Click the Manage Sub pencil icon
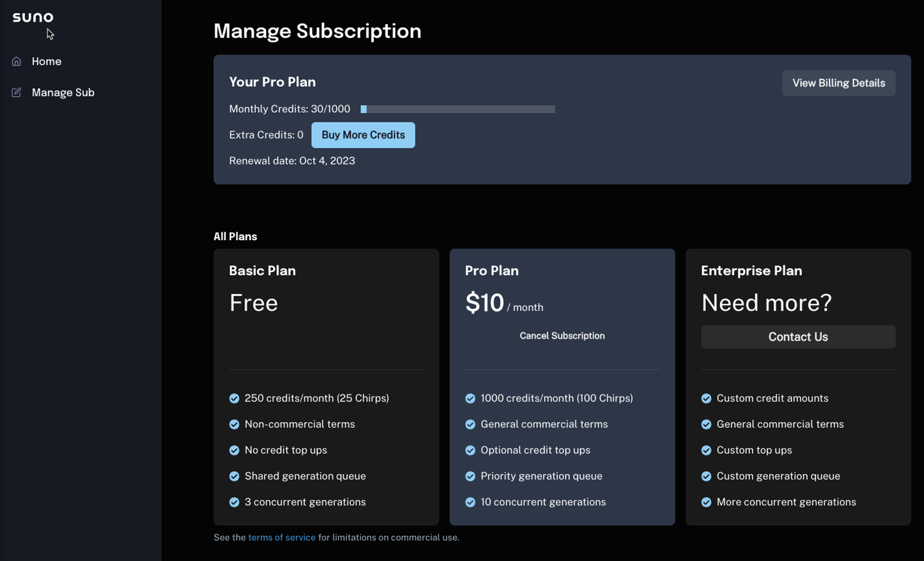Screen dimensions: 924x561 click(x=17, y=92)
